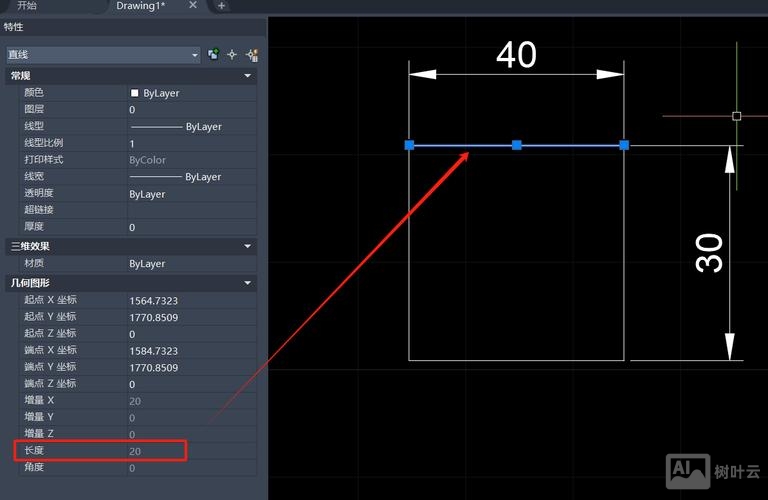This screenshot has width=768, height=500.
Task: Collapse the 三维效果 section
Action: click(247, 246)
